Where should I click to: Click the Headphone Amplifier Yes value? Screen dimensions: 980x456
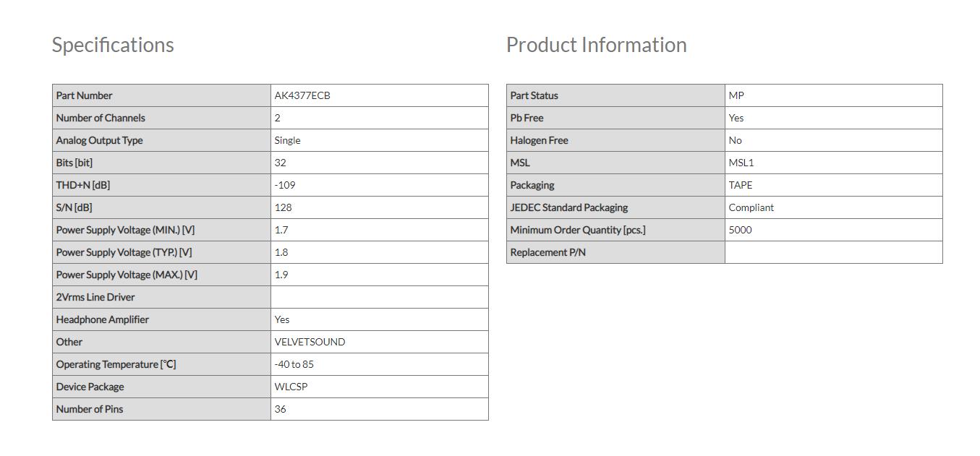coord(282,319)
